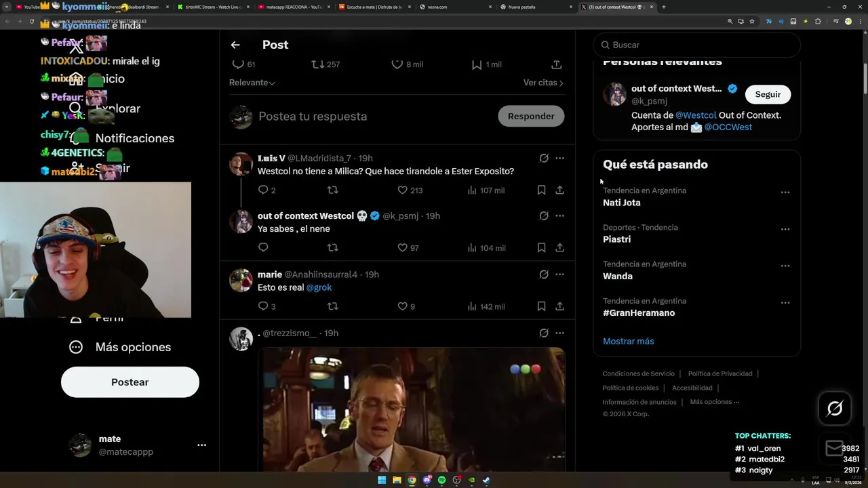Bookmark Luis V reply
The width and height of the screenshot is (868, 488).
(541, 190)
